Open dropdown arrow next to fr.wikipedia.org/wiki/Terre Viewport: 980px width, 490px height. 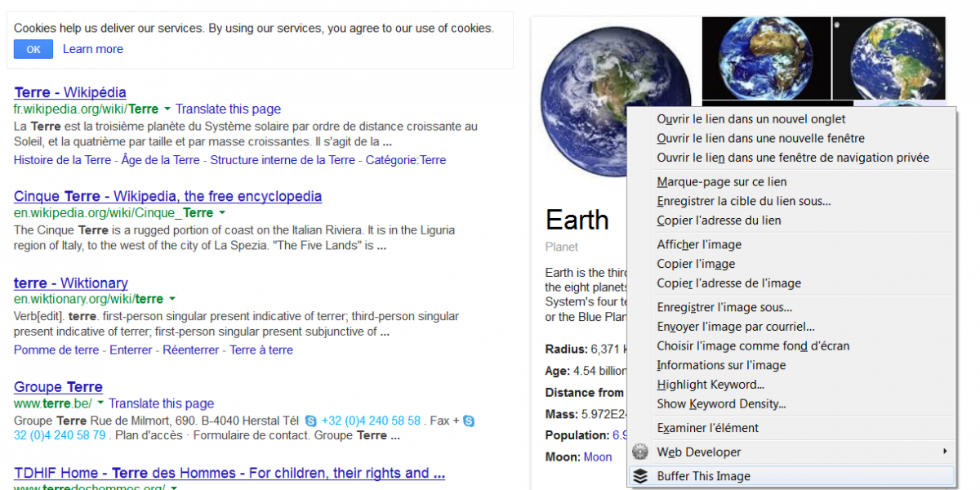coord(167,109)
